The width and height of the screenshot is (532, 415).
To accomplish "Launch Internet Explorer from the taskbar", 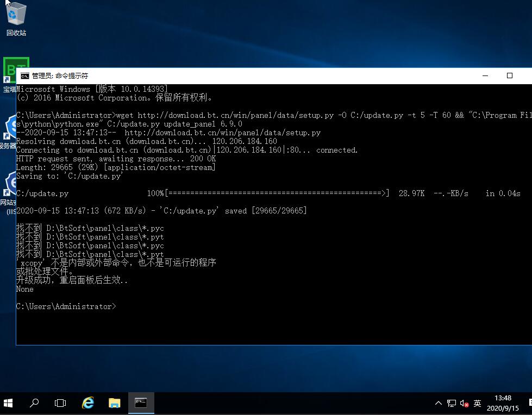I will tap(88, 403).
